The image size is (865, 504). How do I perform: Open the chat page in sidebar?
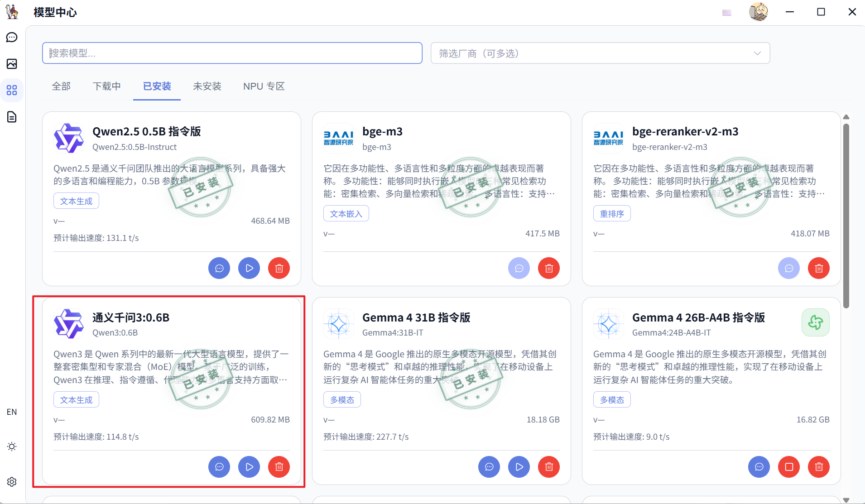[12, 37]
